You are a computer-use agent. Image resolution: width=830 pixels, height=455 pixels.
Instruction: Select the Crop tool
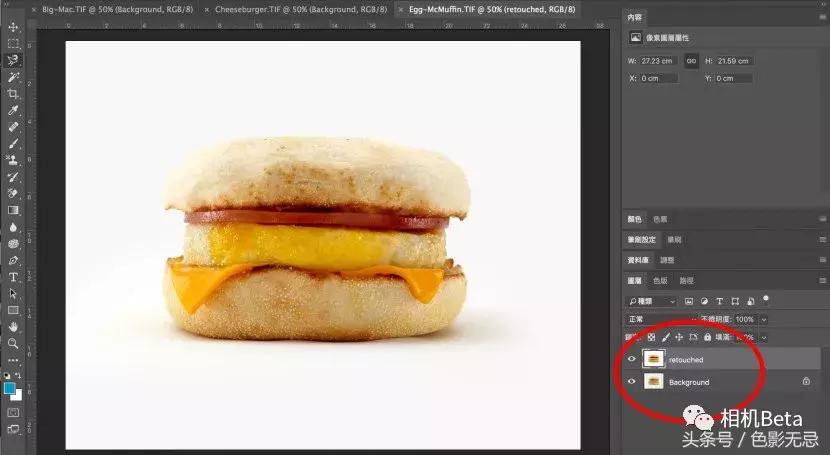13,94
